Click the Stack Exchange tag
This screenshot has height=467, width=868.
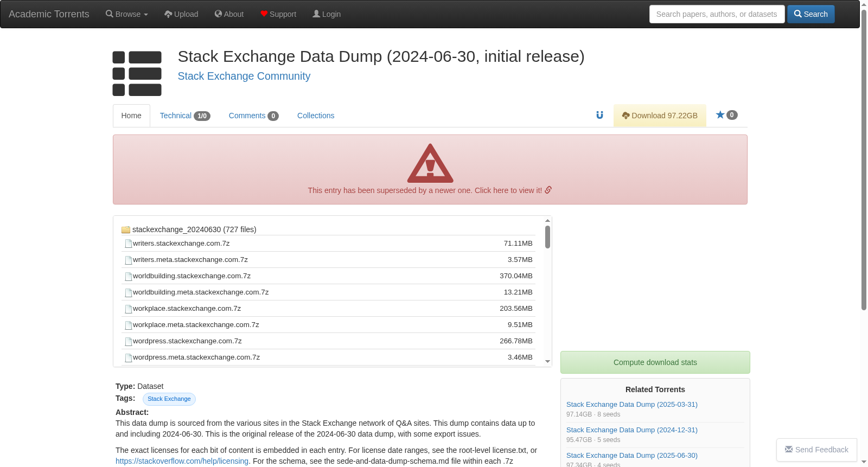pos(169,399)
